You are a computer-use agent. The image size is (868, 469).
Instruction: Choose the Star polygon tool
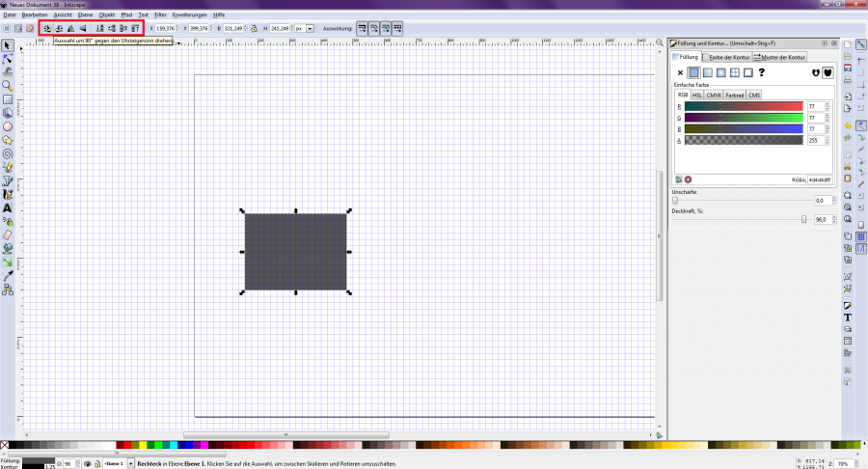pyautogui.click(x=7, y=140)
